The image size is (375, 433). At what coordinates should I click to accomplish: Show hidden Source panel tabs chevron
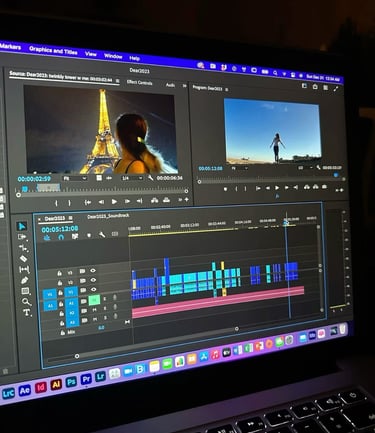coord(184,86)
